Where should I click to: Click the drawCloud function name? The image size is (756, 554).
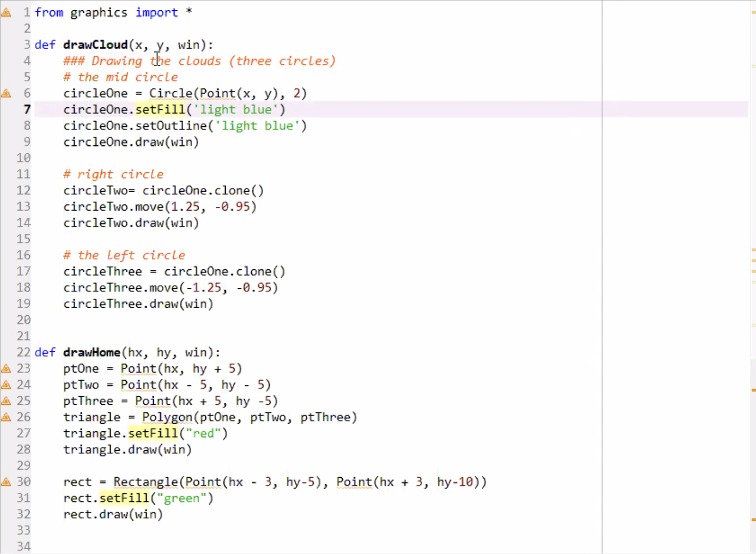coord(96,45)
